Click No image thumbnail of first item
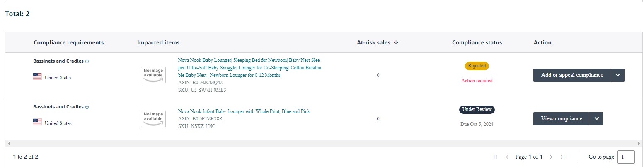This screenshot has width=644, height=167. [153, 75]
